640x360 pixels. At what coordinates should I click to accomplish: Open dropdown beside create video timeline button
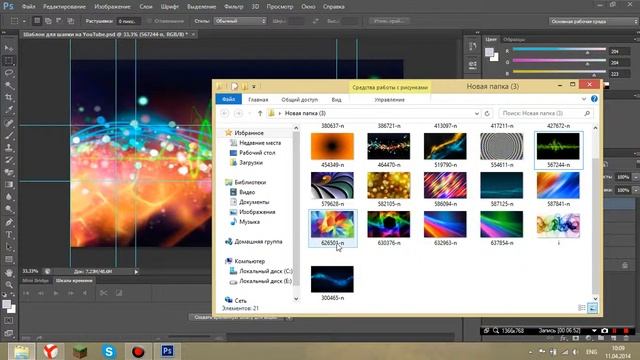tap(289, 317)
